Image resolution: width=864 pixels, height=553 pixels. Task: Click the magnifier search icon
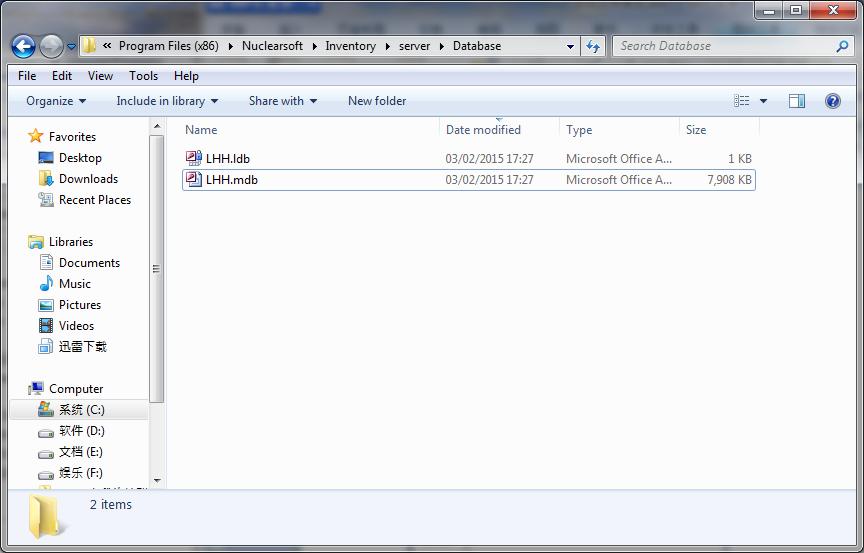point(842,46)
